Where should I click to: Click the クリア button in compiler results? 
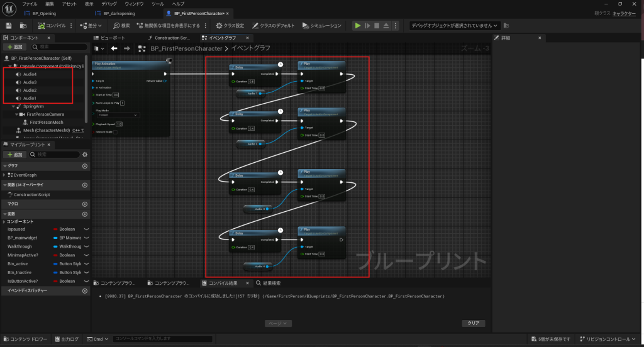coord(473,323)
